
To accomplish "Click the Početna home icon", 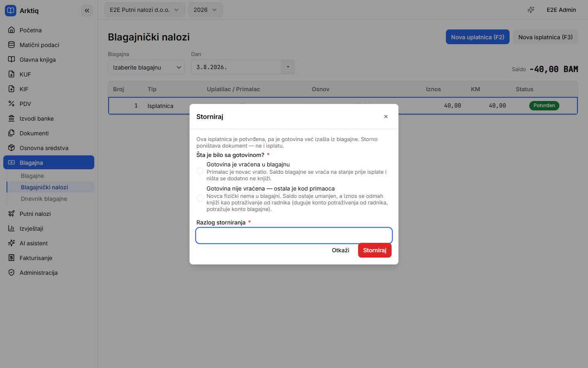I will pyautogui.click(x=11, y=30).
